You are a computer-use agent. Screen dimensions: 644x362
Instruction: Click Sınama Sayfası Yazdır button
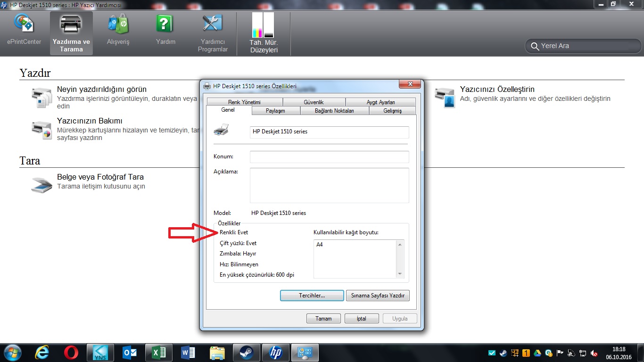(378, 296)
